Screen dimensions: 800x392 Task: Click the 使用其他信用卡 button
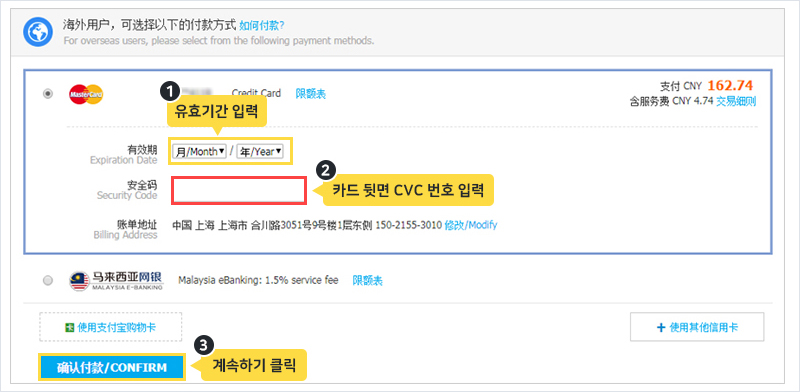(x=697, y=327)
